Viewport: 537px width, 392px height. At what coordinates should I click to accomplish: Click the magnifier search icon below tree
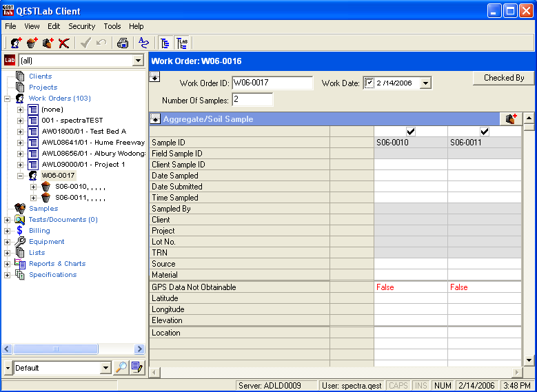[x=121, y=368]
